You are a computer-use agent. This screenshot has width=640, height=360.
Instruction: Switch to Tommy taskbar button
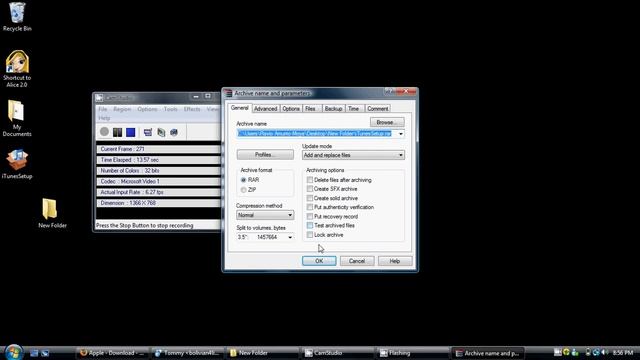(x=189, y=353)
